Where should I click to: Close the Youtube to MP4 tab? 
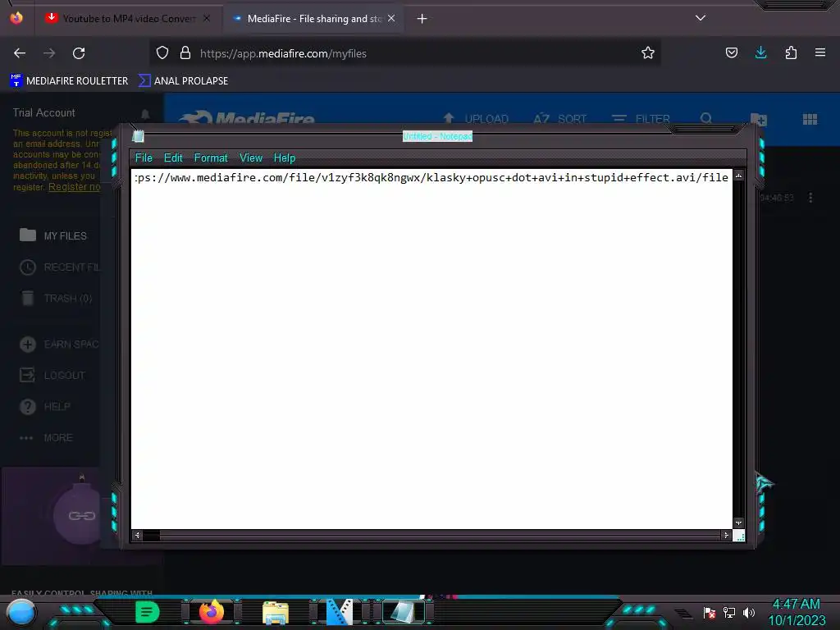(207, 18)
